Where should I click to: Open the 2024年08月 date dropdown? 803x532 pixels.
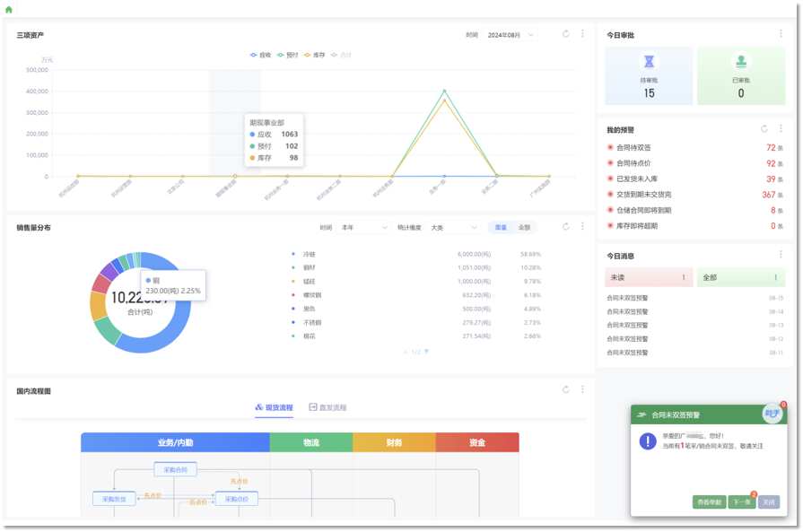tap(511, 35)
